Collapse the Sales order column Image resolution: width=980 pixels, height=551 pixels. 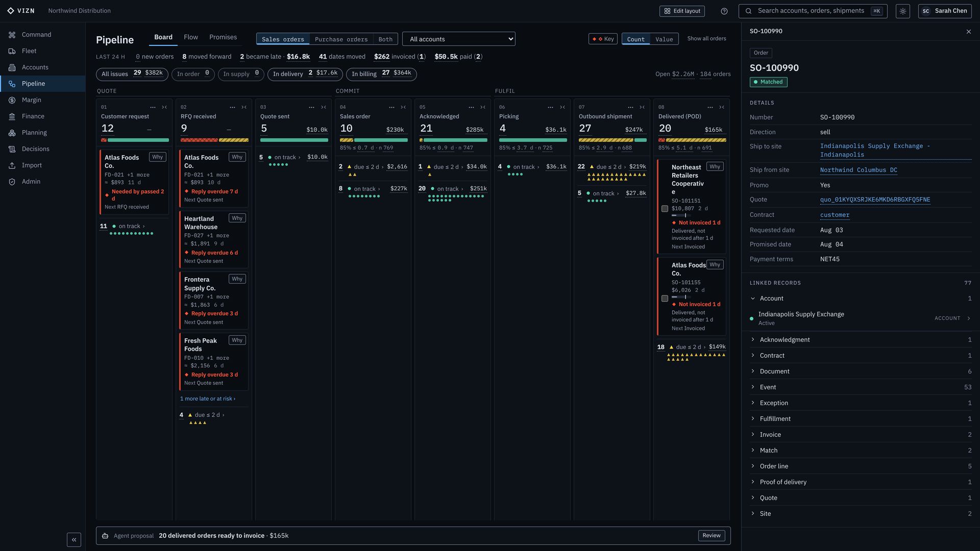[403, 107]
